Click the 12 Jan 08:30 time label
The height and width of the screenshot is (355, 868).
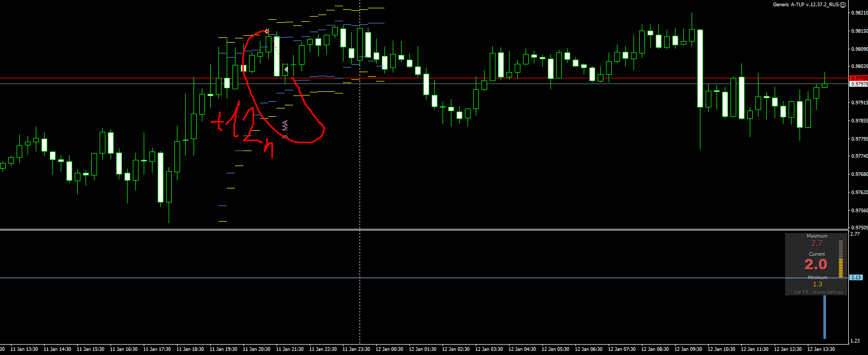[x=655, y=349]
